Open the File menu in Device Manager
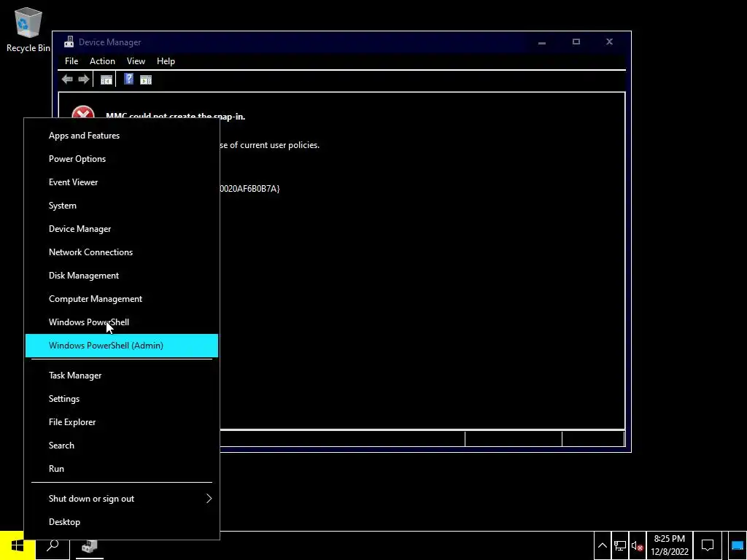Screen dimensions: 747x560 71,61
